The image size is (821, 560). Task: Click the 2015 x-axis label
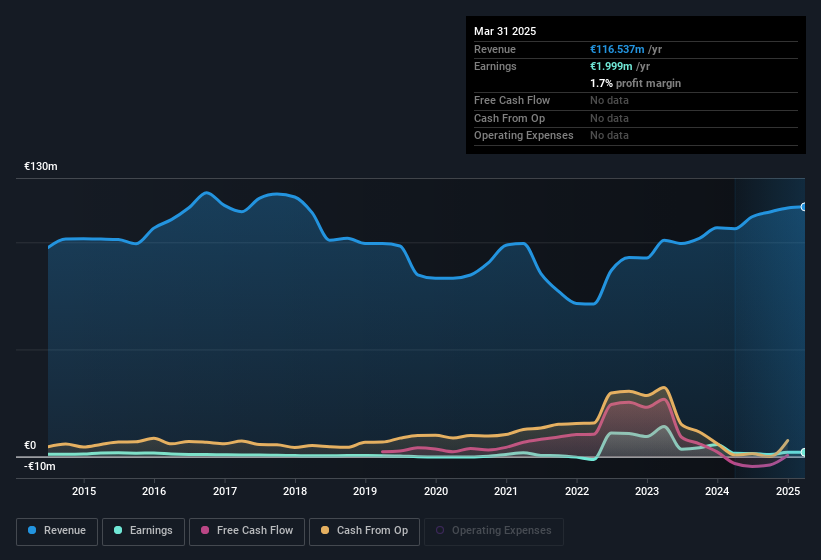click(84, 491)
